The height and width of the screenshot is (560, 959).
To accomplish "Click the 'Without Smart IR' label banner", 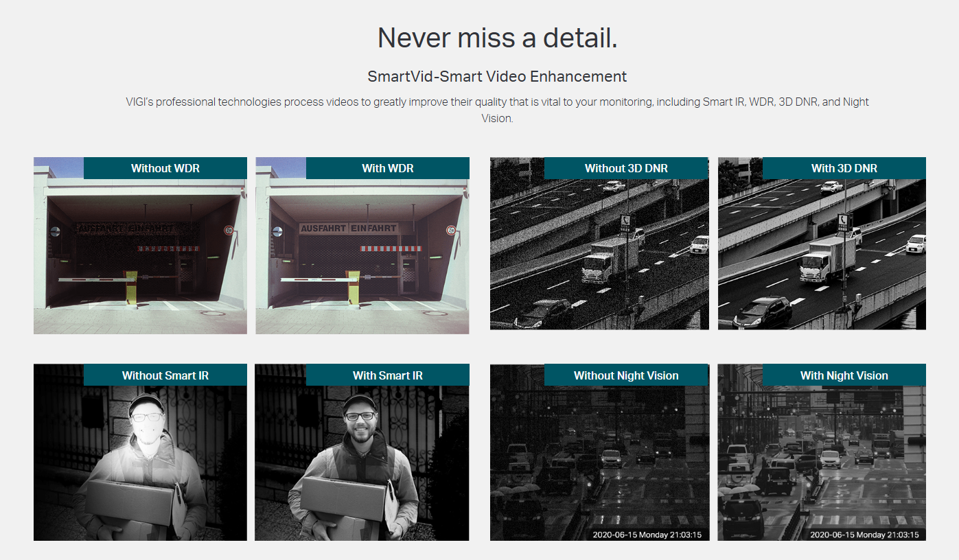I will tap(165, 375).
